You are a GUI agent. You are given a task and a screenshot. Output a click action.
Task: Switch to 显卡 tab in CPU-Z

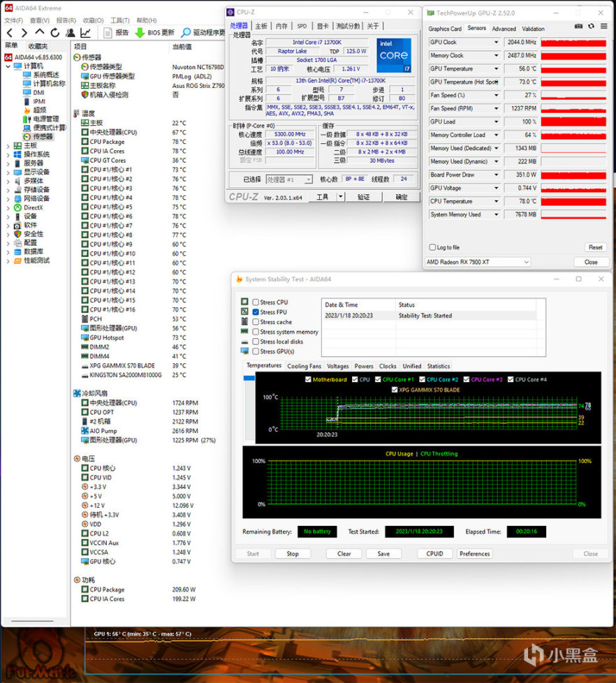point(323,26)
